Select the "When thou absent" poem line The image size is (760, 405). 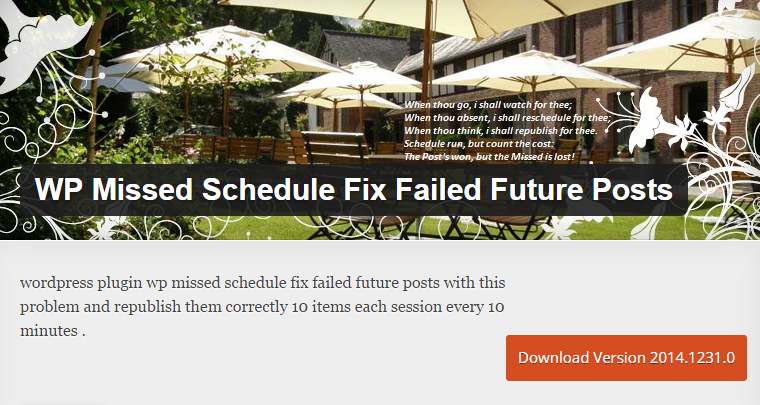[507, 118]
